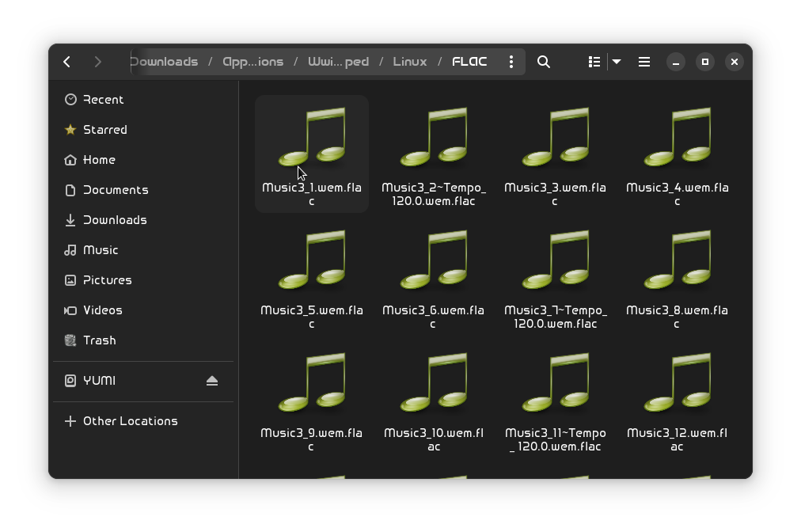Open Other Locations

coord(130,420)
